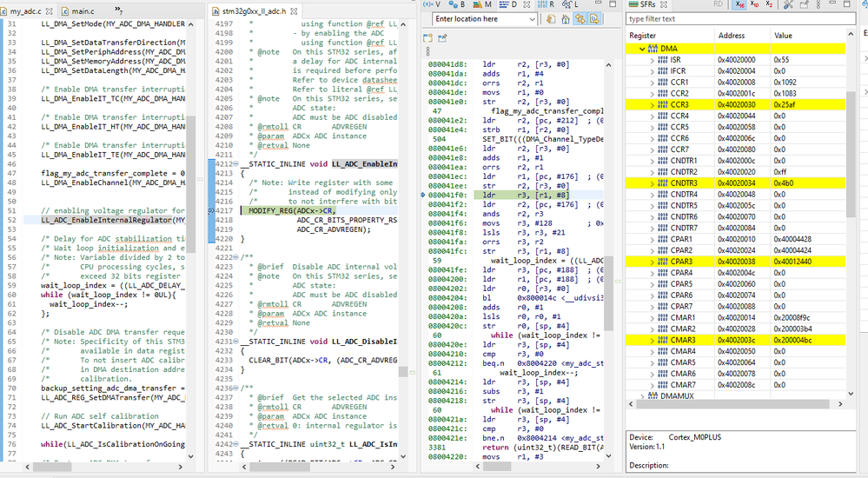This screenshot has width=868, height=478.
Task: Expand the CCR1 register row
Action: [652, 83]
